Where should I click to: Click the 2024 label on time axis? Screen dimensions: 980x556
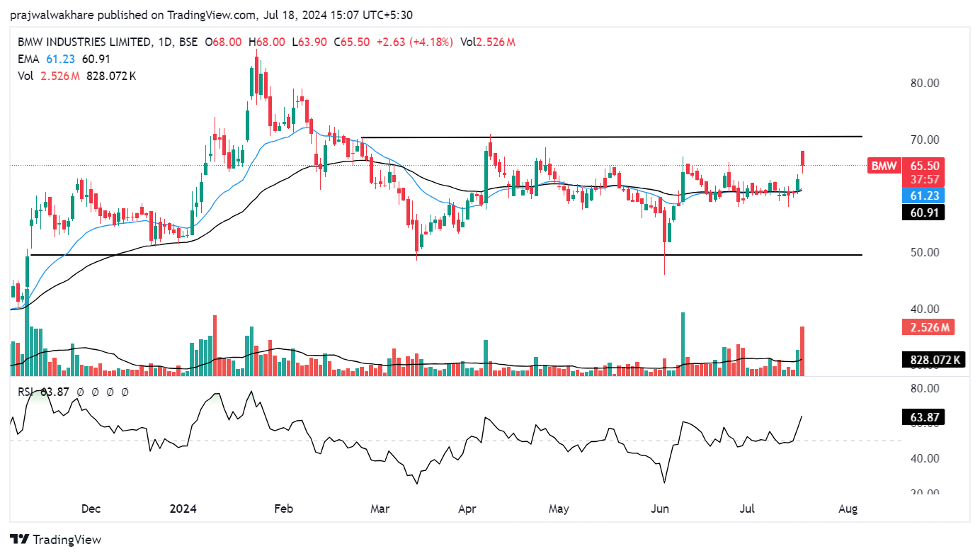tap(183, 509)
